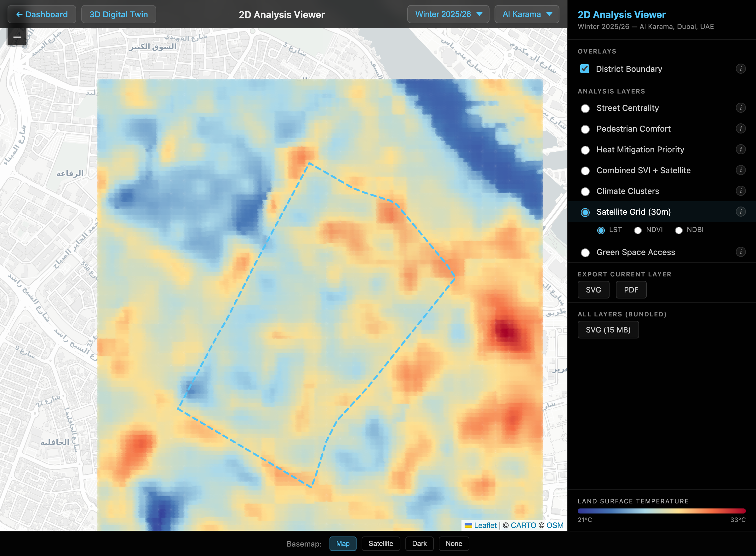Open the CARTO attribution link
The height and width of the screenshot is (556, 756).
pos(523,525)
